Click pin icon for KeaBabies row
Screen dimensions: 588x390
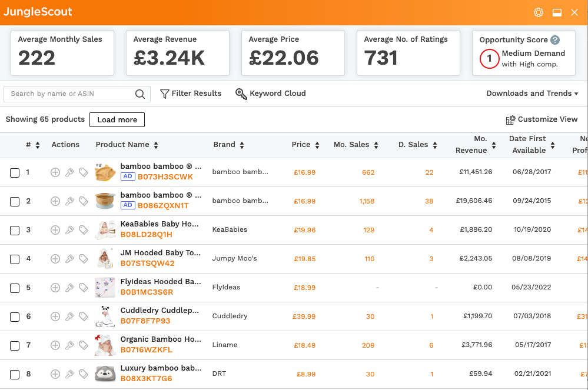pos(69,230)
